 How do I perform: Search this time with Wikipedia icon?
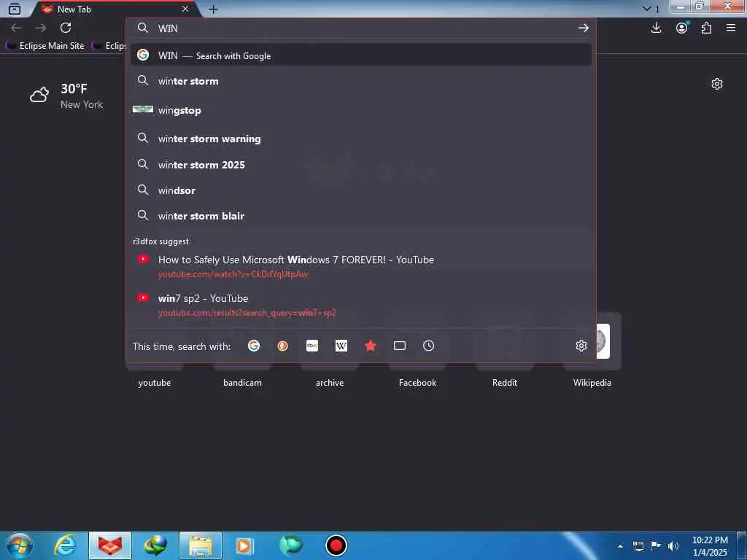tap(341, 346)
